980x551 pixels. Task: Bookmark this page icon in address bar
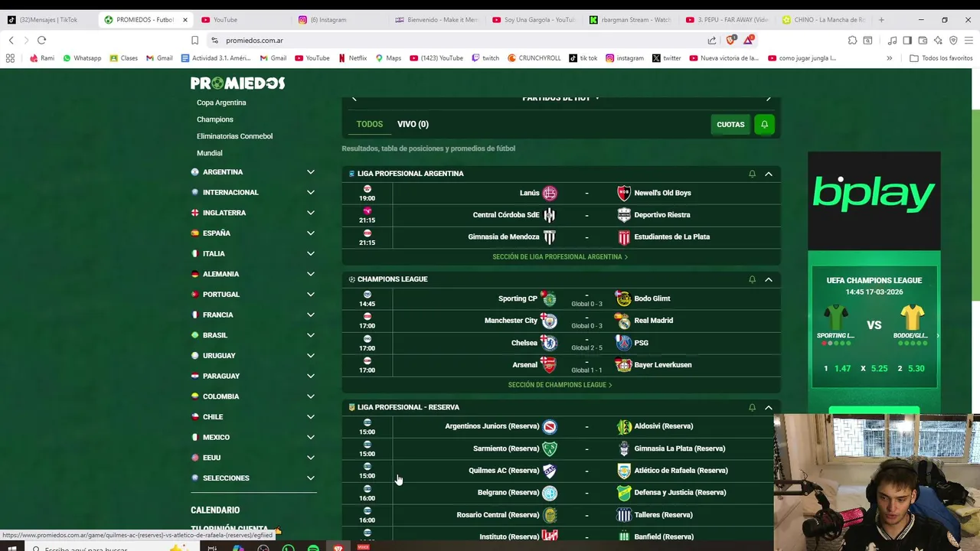194,41
